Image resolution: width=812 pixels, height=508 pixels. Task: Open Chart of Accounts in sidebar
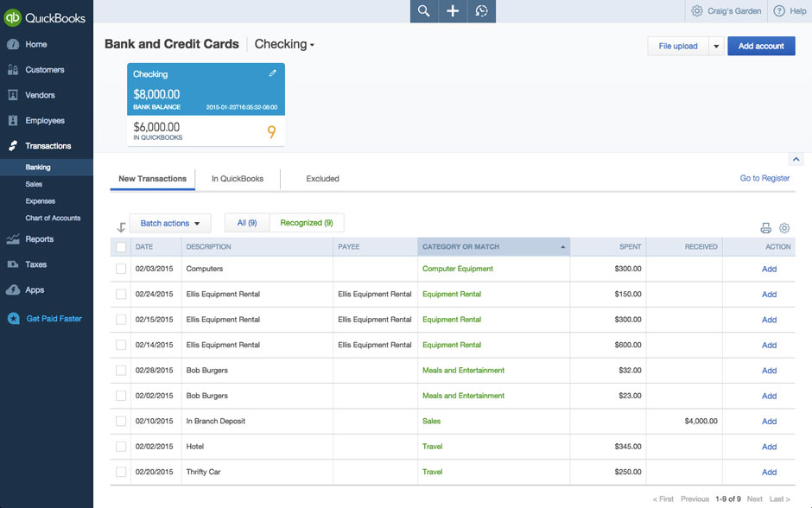(53, 218)
